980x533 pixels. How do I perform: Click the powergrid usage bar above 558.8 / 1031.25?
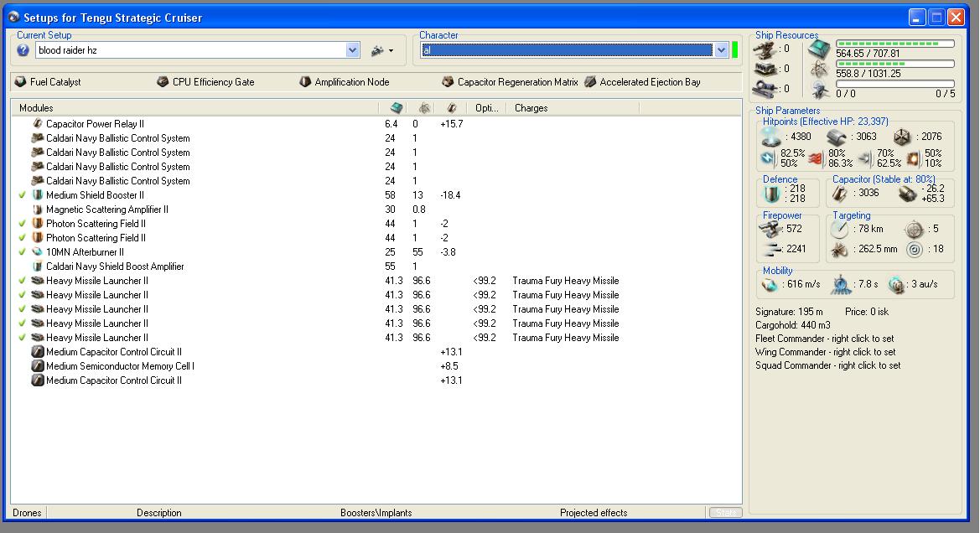tap(895, 64)
